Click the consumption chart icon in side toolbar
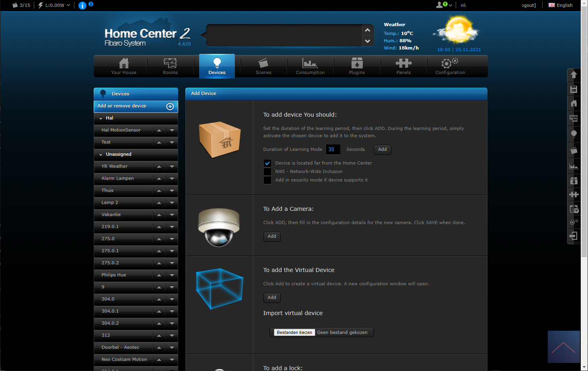This screenshot has height=371, width=588. 574,166
